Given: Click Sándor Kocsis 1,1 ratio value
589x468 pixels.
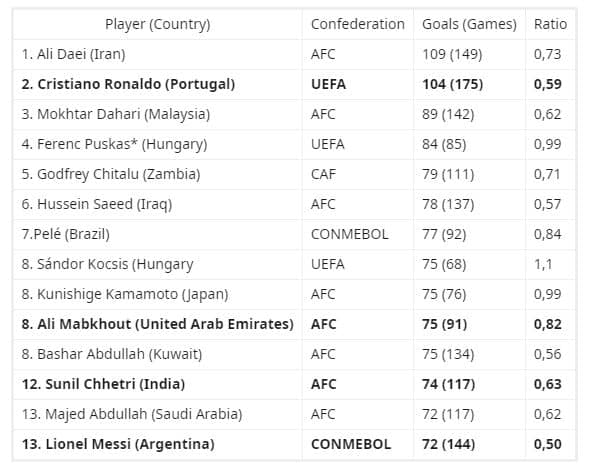Looking at the screenshot, I should click(543, 264).
